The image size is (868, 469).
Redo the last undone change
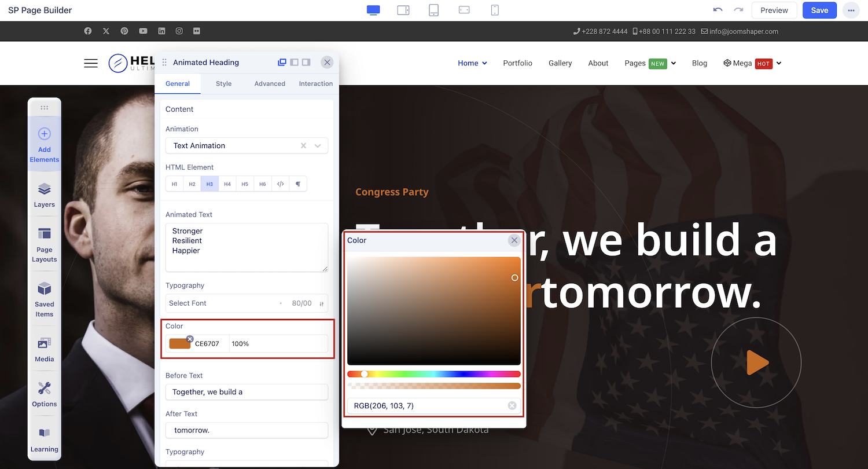(738, 10)
